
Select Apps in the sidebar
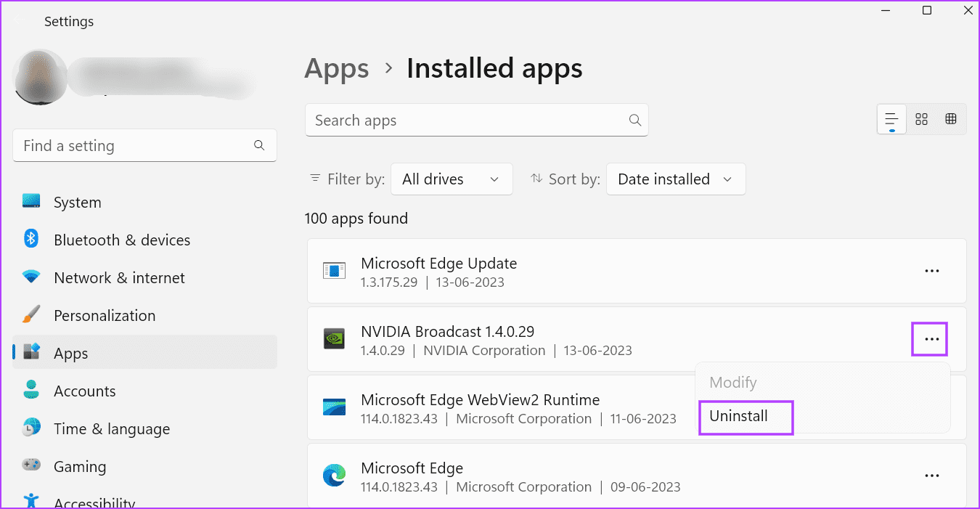[144, 354]
